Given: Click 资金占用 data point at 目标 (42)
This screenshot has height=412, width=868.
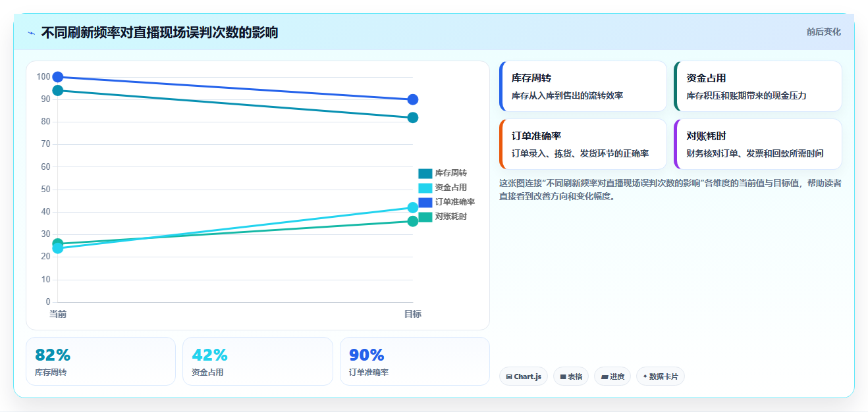Looking at the screenshot, I should (x=413, y=208).
